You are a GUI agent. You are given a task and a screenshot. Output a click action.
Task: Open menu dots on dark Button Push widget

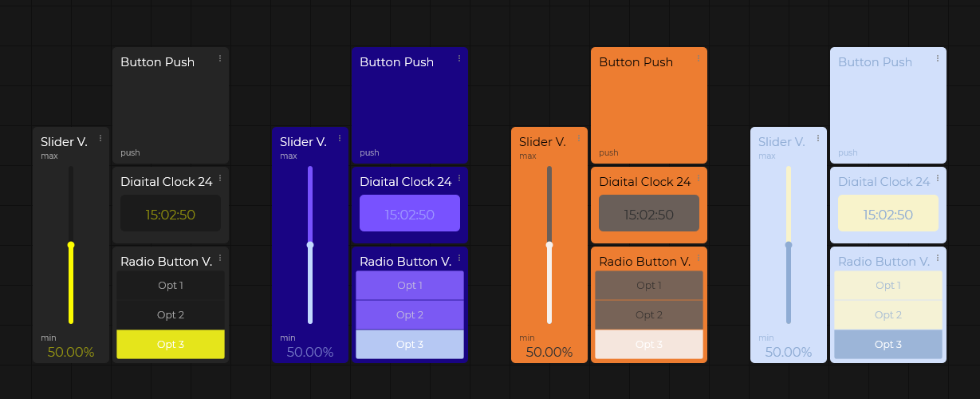[220, 58]
